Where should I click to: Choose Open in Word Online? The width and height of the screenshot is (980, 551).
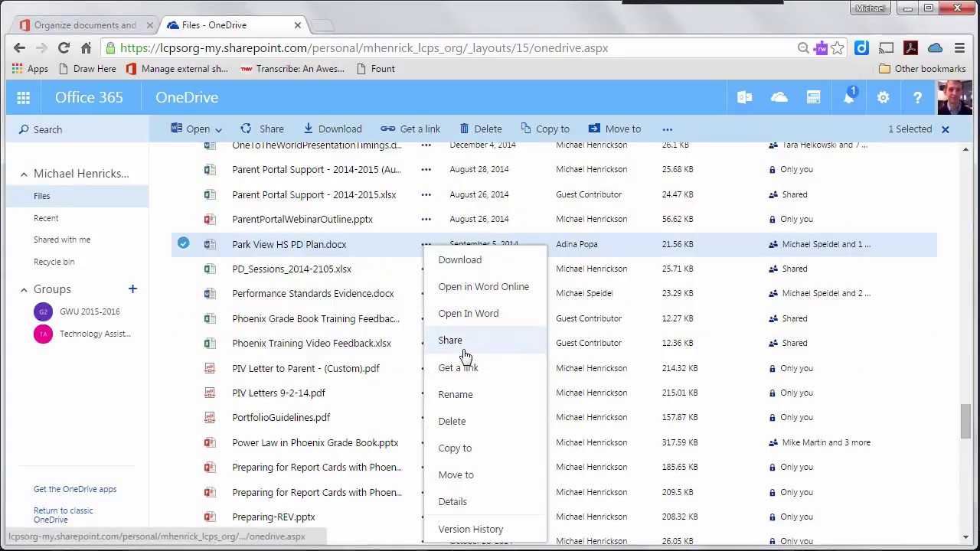point(484,286)
